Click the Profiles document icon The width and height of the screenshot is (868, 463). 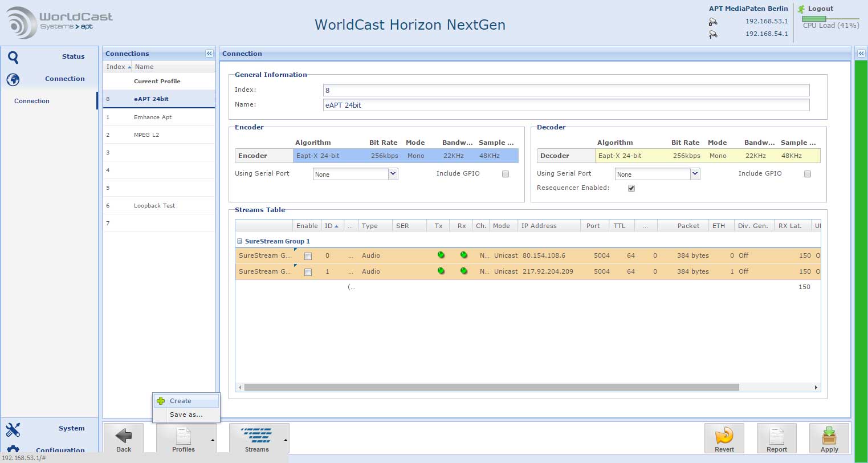[184, 436]
